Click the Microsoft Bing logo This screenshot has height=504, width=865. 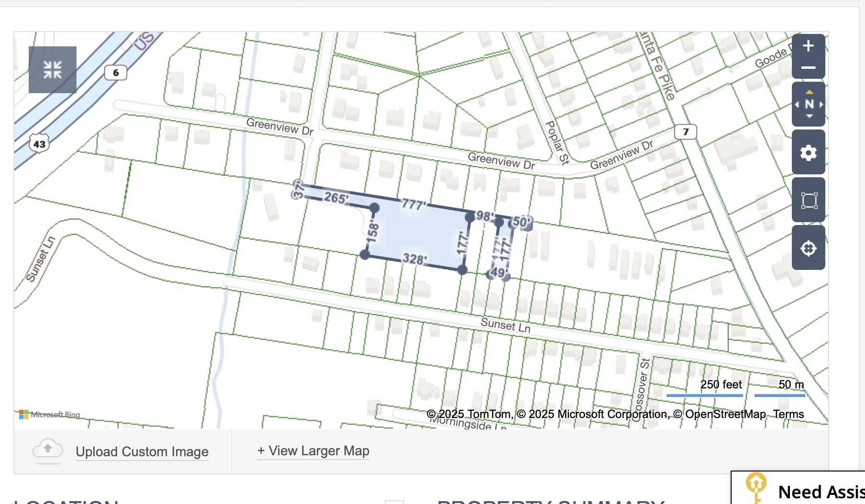50,414
